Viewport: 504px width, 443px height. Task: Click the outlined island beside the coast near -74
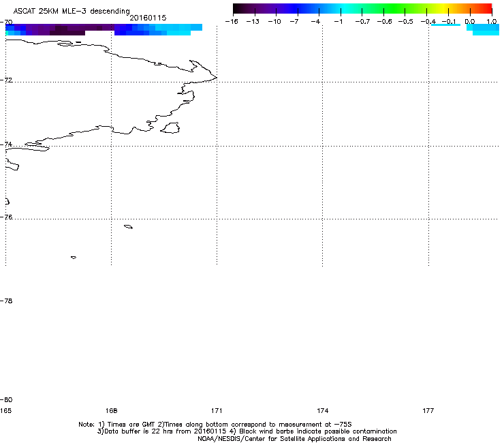tap(170, 128)
